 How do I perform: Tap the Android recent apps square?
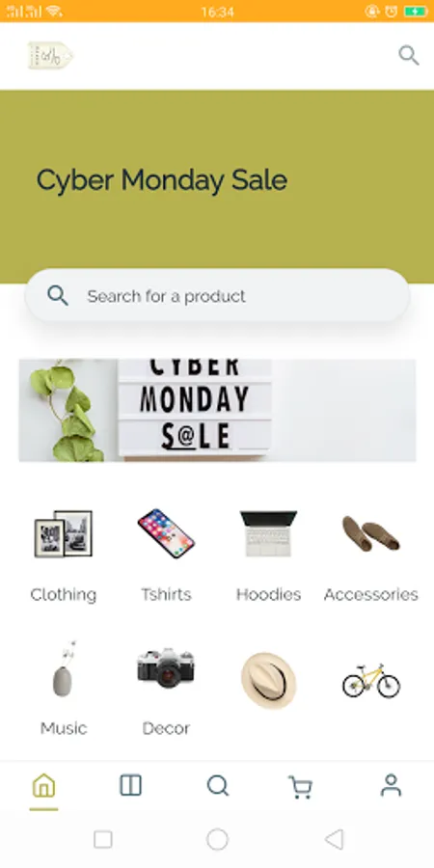coord(103,839)
